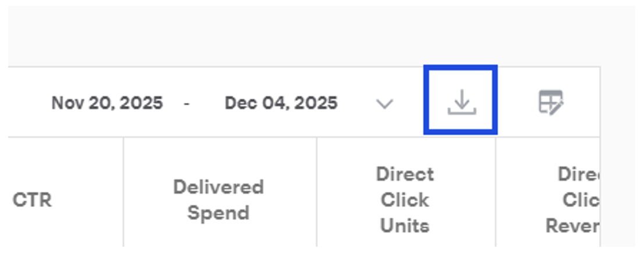Sort the table by Delivered Spend
The image size is (644, 259).
(x=218, y=200)
